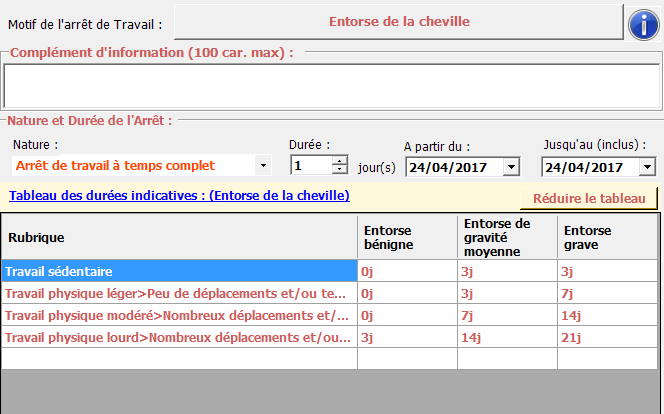
Task: Click the 'Entorse de gravité moyenne' column header
Action: (506, 237)
